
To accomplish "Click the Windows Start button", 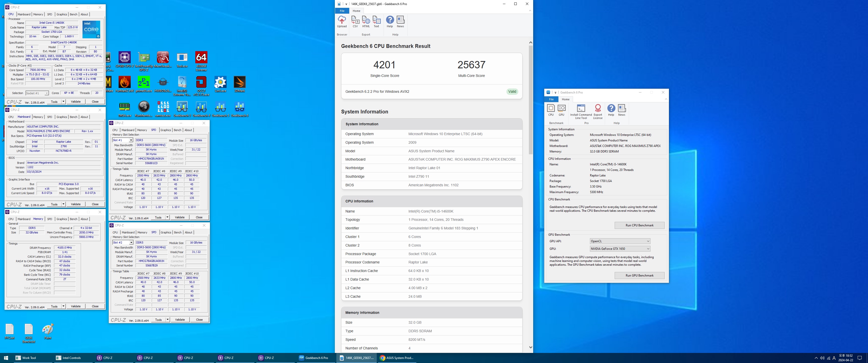I will 6,358.
